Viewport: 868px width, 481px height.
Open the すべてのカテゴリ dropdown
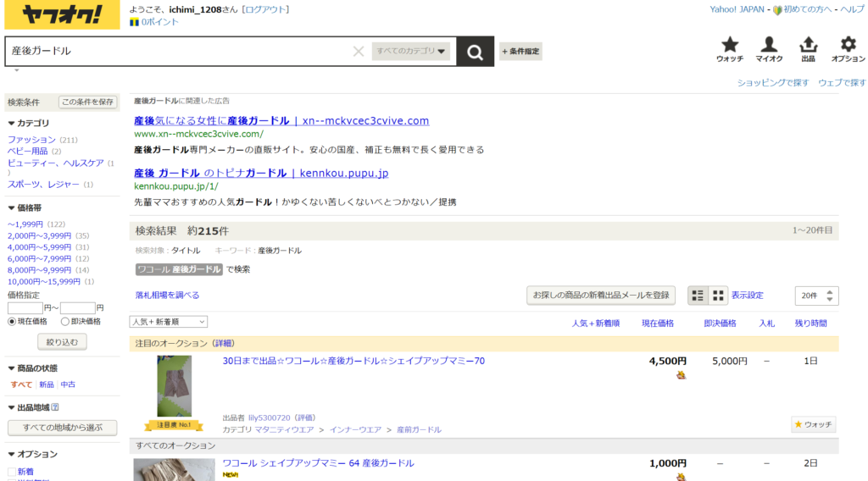click(411, 51)
